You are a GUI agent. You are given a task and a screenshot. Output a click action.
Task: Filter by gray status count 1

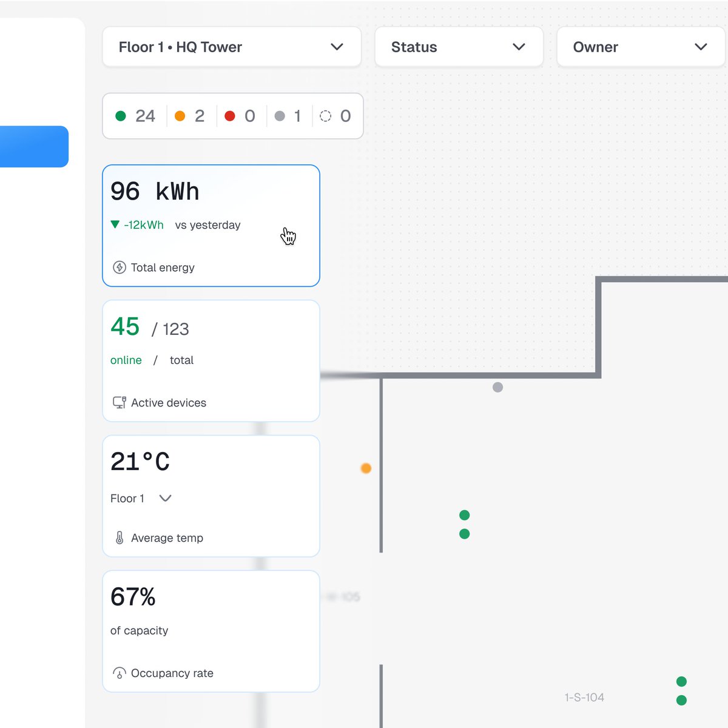click(288, 116)
